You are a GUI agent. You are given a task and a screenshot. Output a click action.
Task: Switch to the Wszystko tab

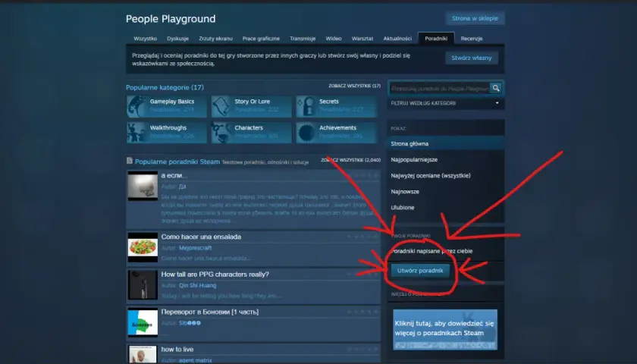(145, 39)
